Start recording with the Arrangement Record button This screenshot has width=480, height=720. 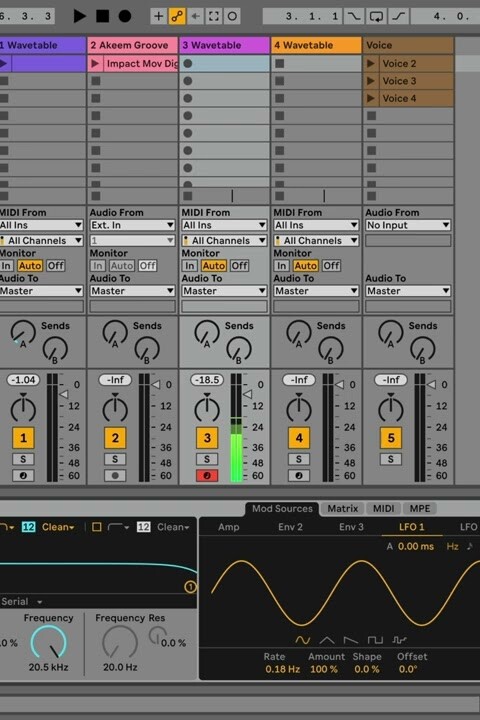(125, 16)
